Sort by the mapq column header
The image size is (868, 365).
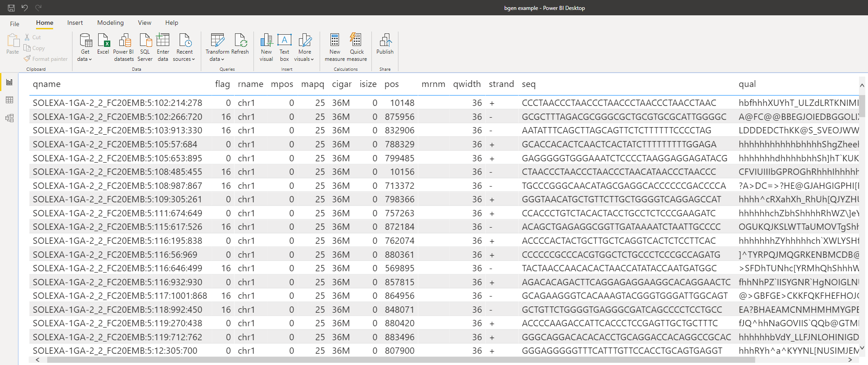point(312,84)
